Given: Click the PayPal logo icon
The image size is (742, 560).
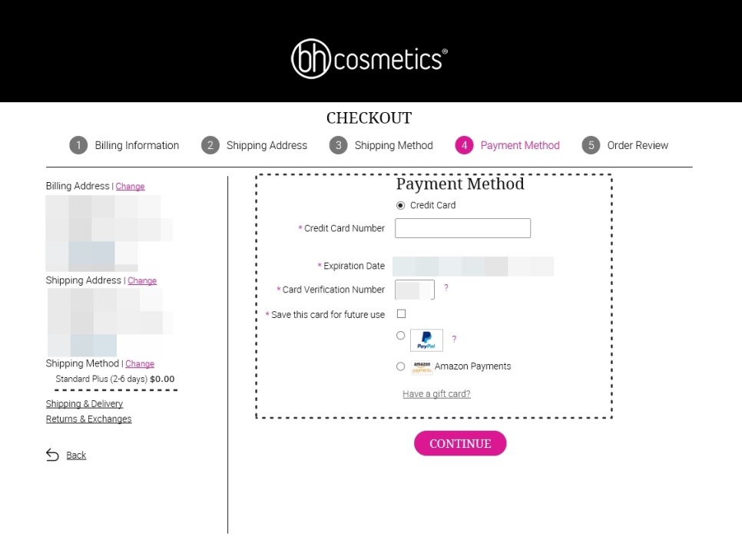Looking at the screenshot, I should pos(426,340).
